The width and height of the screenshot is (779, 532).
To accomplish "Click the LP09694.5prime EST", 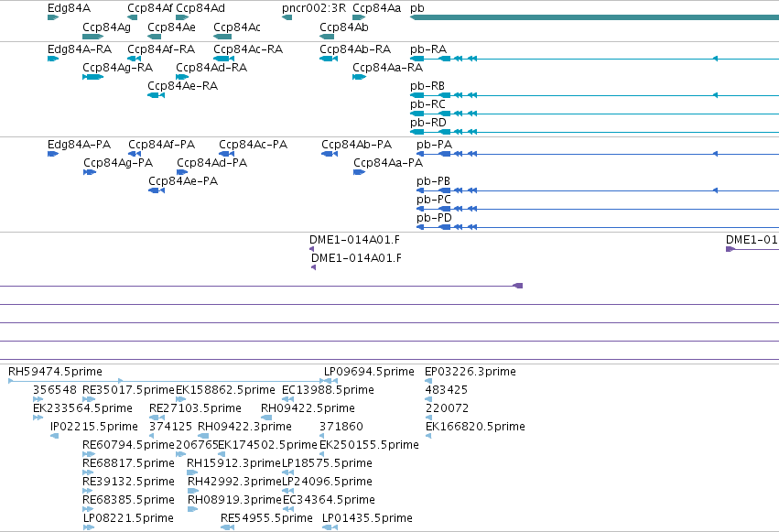I will tap(330, 381).
